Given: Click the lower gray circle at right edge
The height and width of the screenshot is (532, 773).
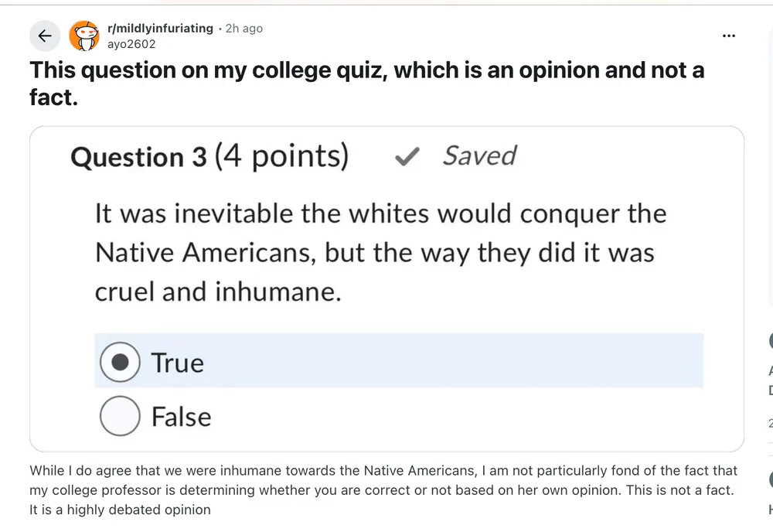Looking at the screenshot, I should 770,479.
